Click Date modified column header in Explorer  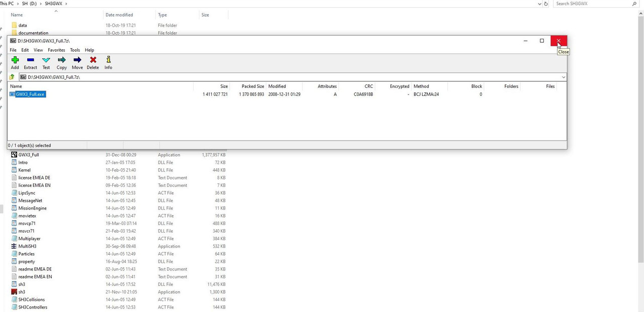point(129,15)
